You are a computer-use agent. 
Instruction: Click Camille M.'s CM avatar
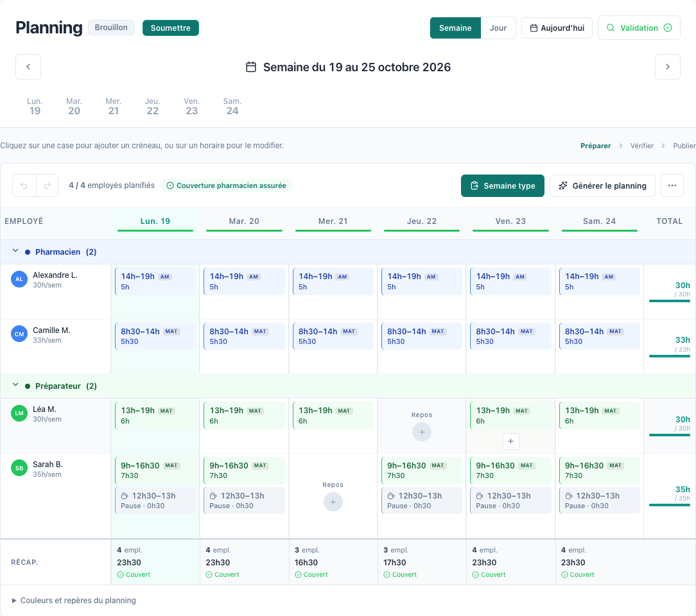[19, 334]
